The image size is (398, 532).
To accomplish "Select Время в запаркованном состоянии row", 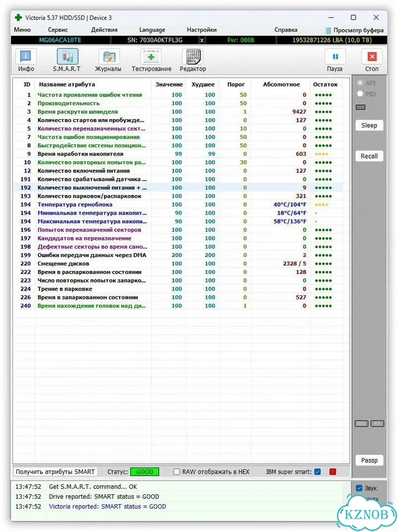I will coord(178,297).
